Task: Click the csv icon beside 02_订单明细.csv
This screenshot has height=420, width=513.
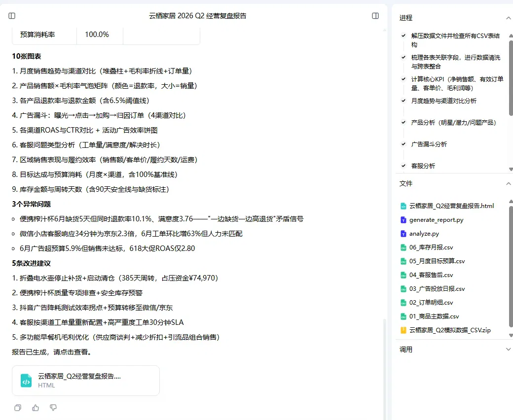Action: (x=403, y=303)
